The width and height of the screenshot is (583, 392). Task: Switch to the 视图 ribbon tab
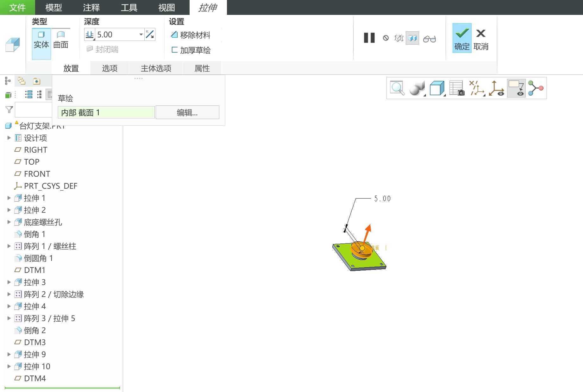[x=166, y=7]
